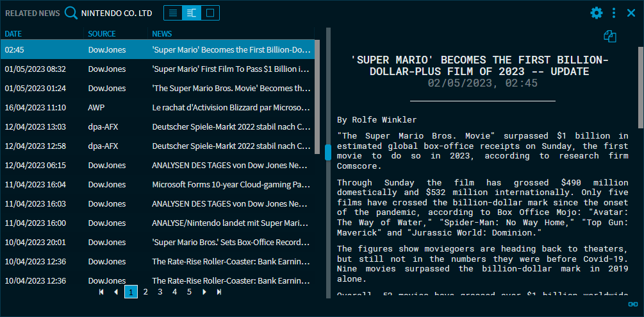
Task: Switch to full article view layout
Action: (x=210, y=13)
